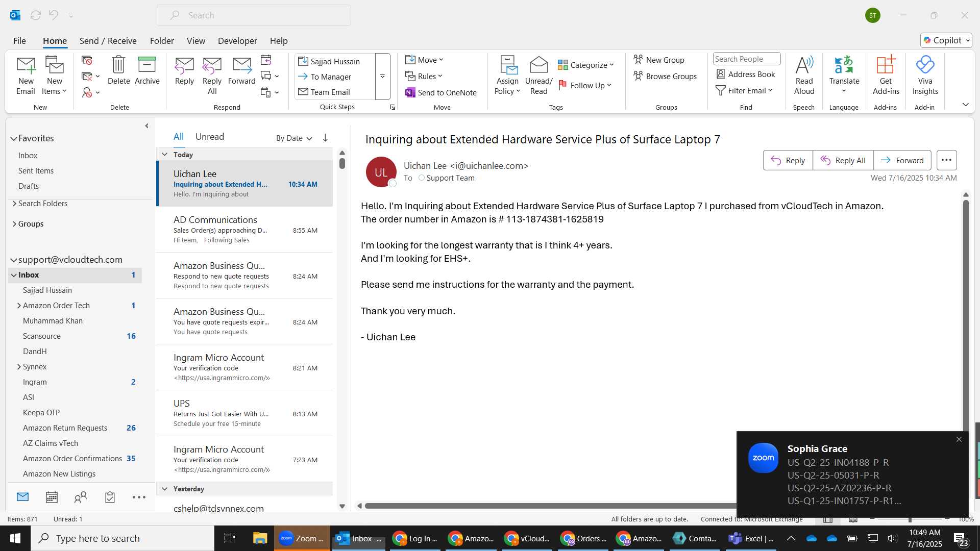Open Tasks view icon in navigation bar
This screenshot has height=551, width=980.
click(110, 497)
